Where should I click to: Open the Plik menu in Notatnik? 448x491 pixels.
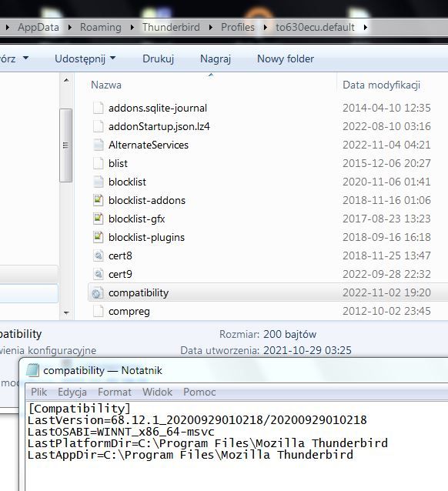[x=38, y=392]
